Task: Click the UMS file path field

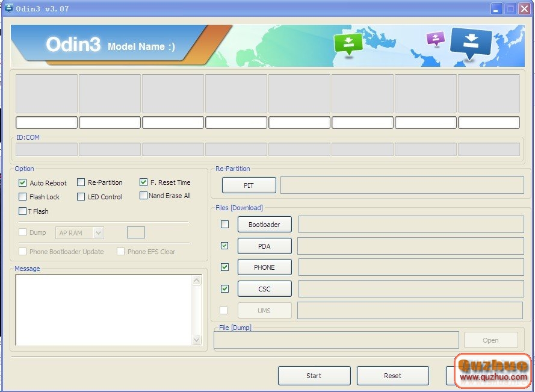Action: tap(410, 310)
